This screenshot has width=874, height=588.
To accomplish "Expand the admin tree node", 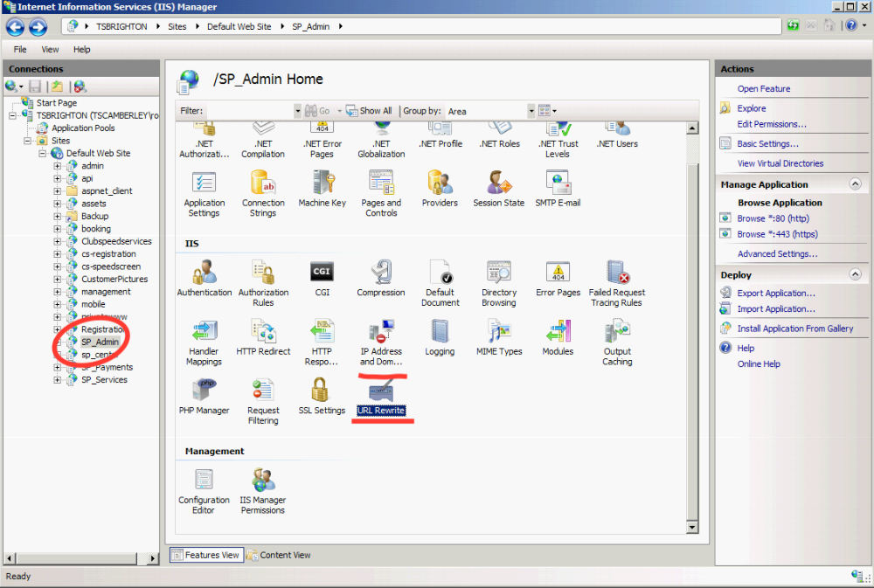I will (58, 166).
